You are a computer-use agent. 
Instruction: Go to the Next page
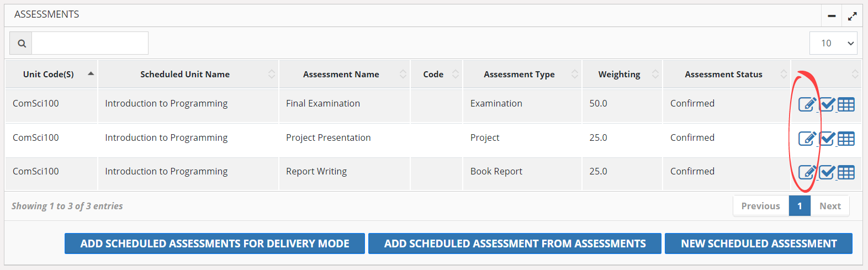tap(830, 206)
